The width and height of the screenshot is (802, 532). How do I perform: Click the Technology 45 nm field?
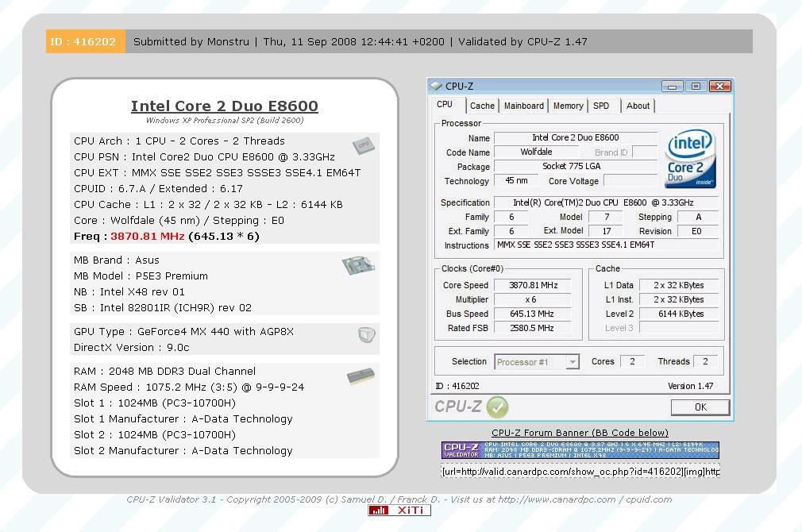pyautogui.click(x=517, y=180)
